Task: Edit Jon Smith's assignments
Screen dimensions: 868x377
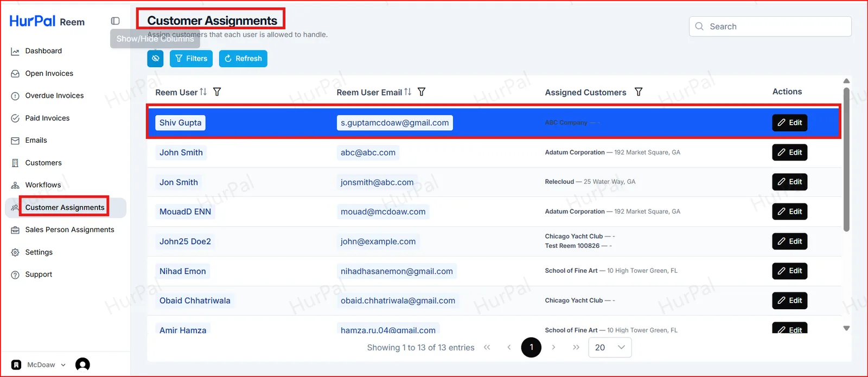Action: (x=790, y=182)
